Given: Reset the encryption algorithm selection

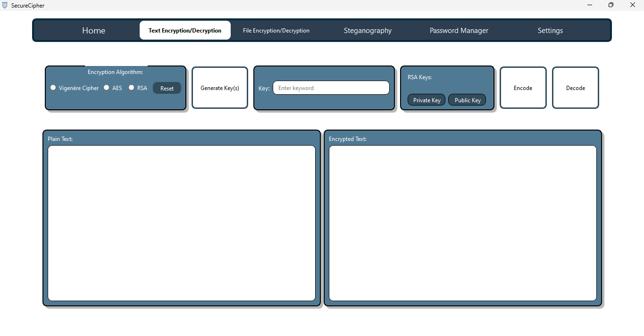Looking at the screenshot, I should click(167, 88).
